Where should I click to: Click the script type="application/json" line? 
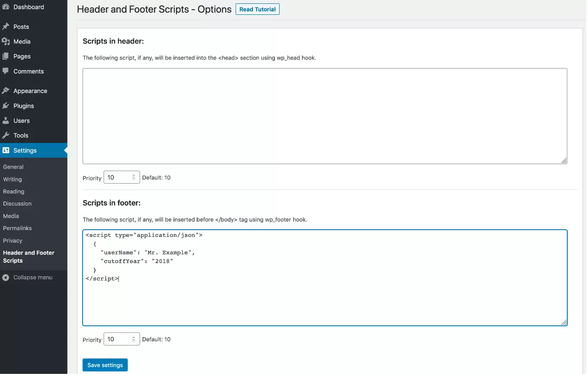click(x=144, y=235)
